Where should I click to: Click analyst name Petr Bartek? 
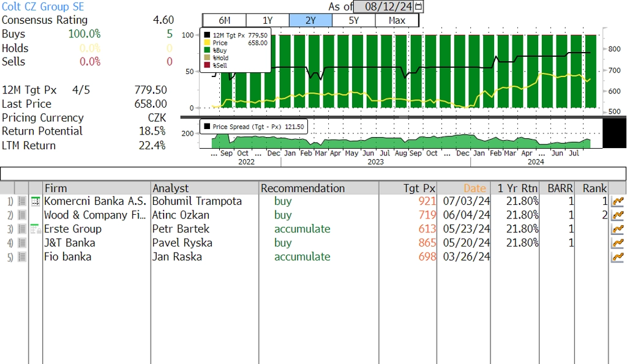click(x=181, y=229)
